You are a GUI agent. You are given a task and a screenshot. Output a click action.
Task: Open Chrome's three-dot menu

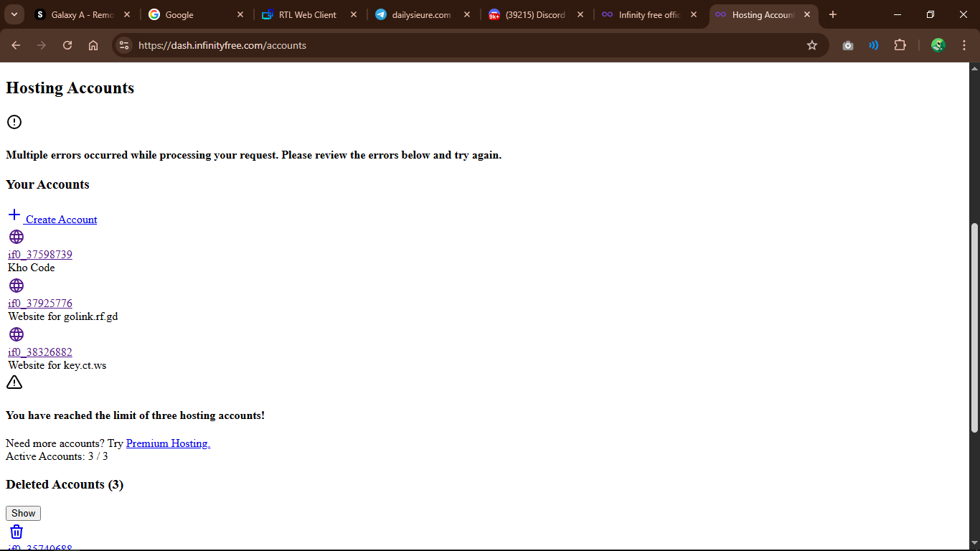click(964, 45)
